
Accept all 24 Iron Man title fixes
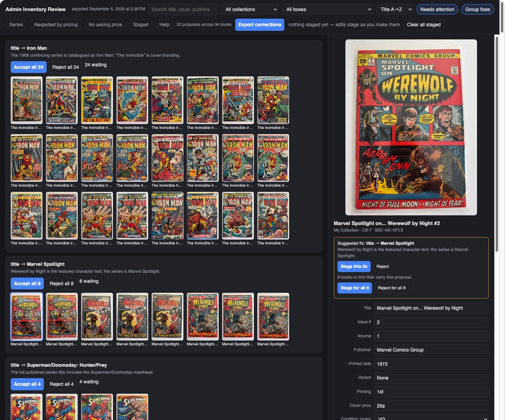(29, 67)
